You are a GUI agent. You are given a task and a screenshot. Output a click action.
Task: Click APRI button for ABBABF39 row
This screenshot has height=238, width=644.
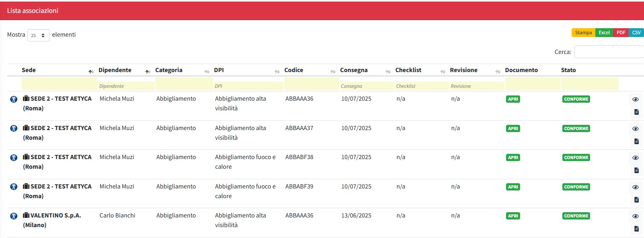click(x=513, y=187)
